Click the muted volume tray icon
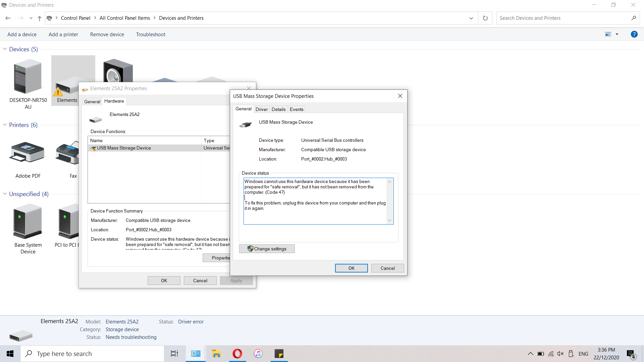This screenshot has height=362, width=644. [560, 354]
